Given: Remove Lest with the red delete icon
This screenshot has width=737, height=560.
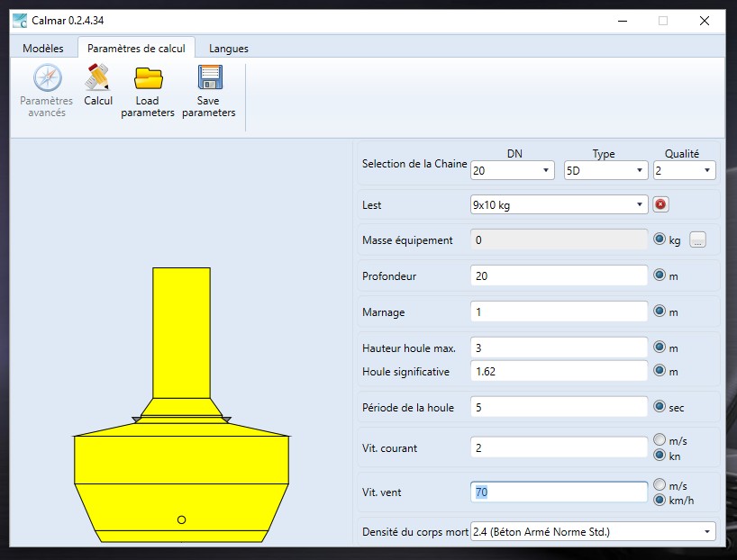Looking at the screenshot, I should tap(660, 204).
